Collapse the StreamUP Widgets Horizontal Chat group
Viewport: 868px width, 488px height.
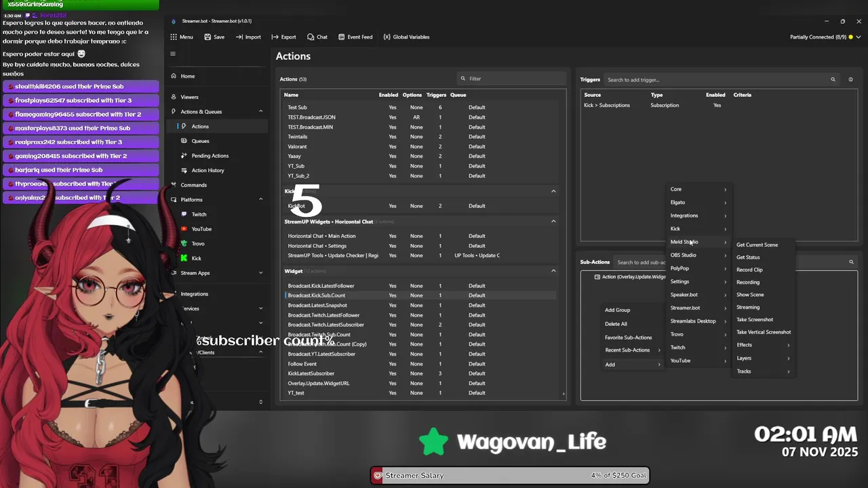click(x=553, y=221)
